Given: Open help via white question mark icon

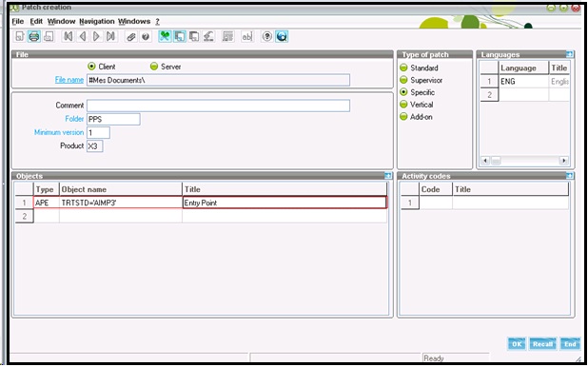Looking at the screenshot, I should [266, 36].
